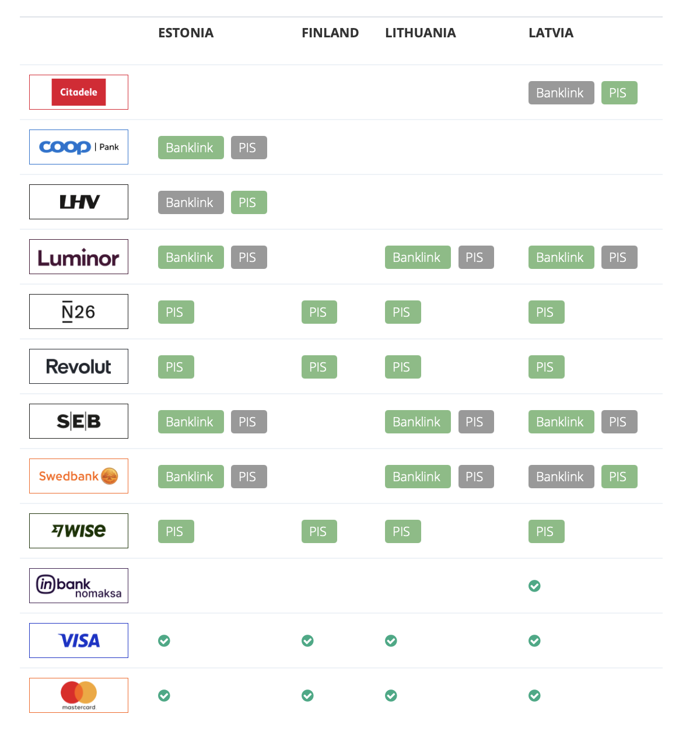The height and width of the screenshot is (742, 700).
Task: Click Citadele's Banklink badge for Latvia
Action: click(x=561, y=93)
